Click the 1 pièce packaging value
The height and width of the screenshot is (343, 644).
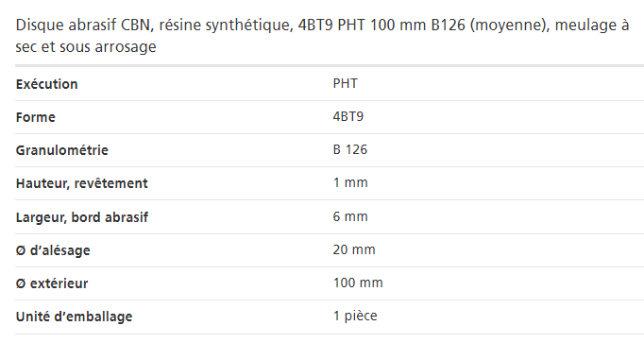click(x=355, y=317)
